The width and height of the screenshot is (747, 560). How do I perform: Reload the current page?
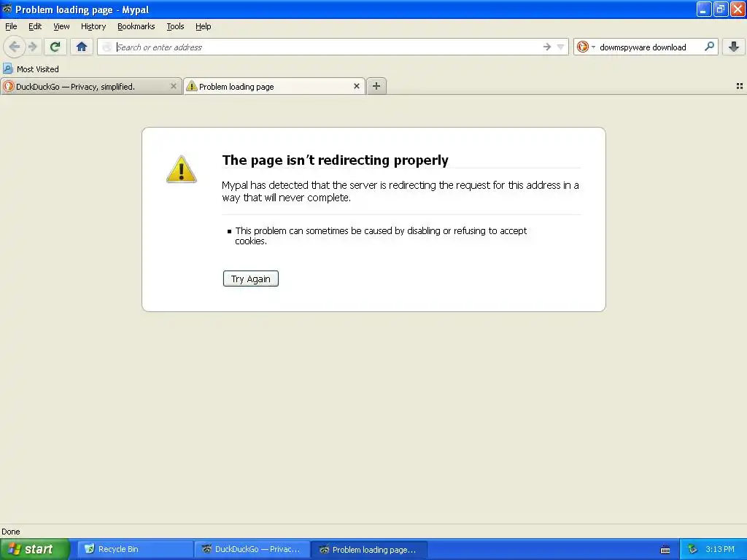[55, 47]
